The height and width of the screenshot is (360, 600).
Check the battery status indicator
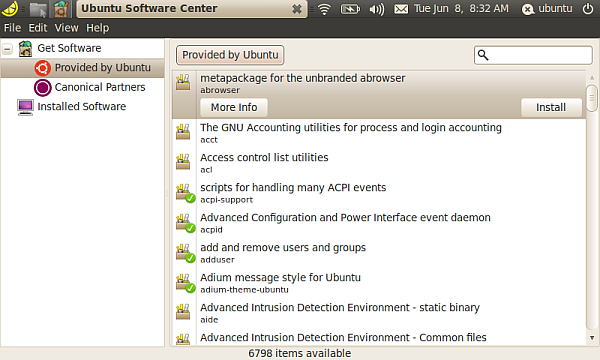tap(350, 9)
